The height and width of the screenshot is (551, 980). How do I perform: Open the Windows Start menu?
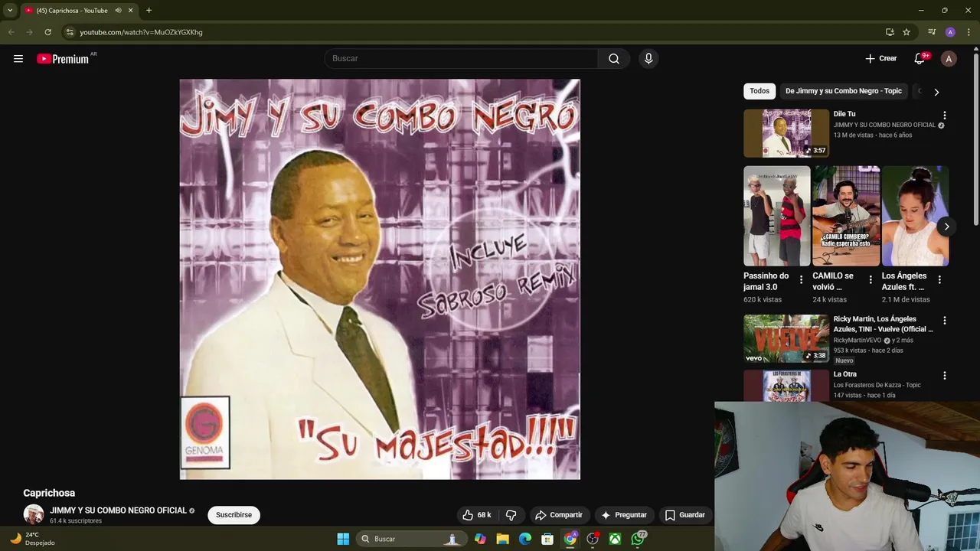tap(343, 539)
